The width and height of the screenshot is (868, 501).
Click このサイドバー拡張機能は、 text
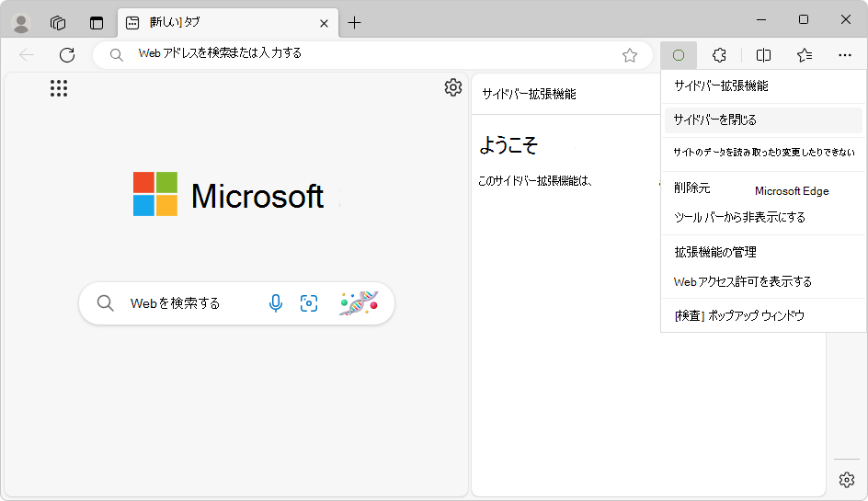click(535, 181)
